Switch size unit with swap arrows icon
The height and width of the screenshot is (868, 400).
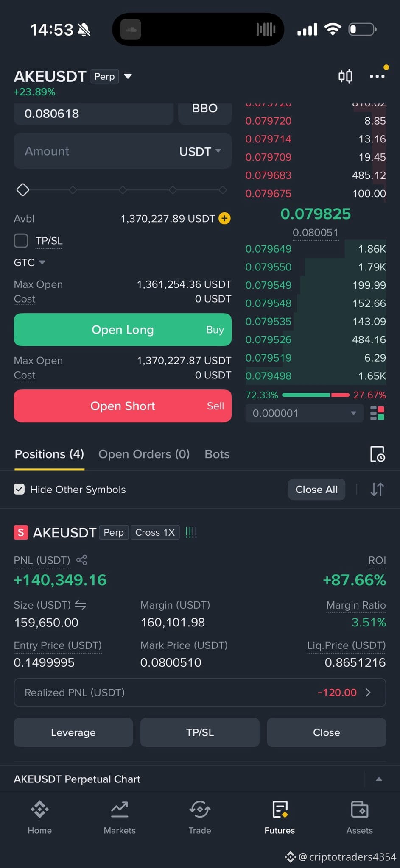81,605
